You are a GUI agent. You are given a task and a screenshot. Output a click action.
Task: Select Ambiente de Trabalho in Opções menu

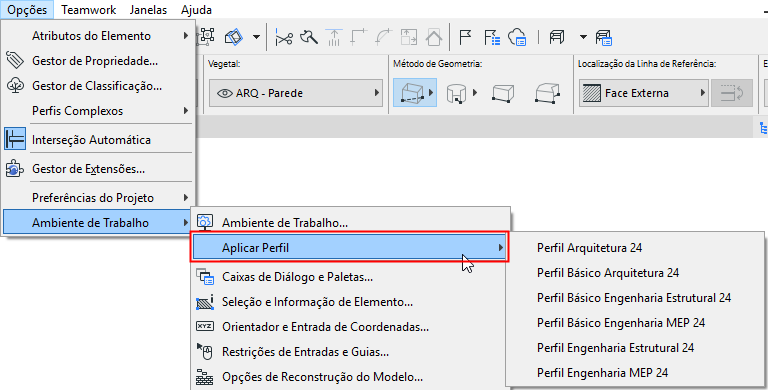[98, 222]
